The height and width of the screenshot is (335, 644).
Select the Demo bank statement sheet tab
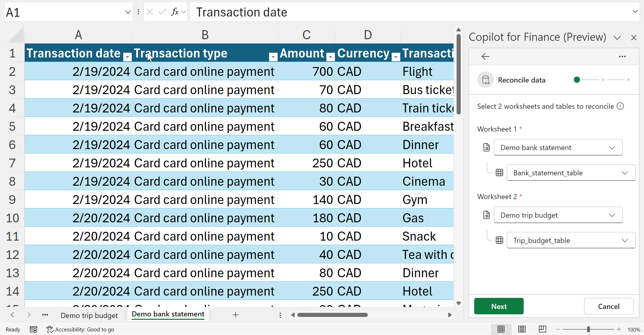[168, 314]
